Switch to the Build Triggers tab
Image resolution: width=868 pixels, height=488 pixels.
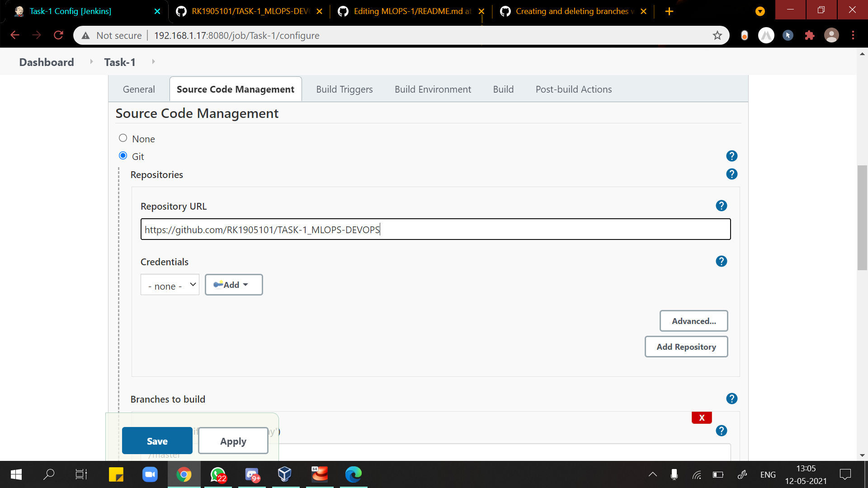[x=344, y=89]
